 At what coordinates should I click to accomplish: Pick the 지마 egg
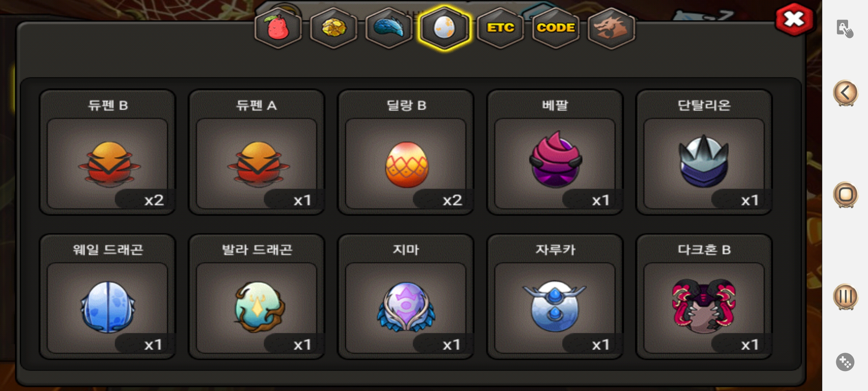406,297
